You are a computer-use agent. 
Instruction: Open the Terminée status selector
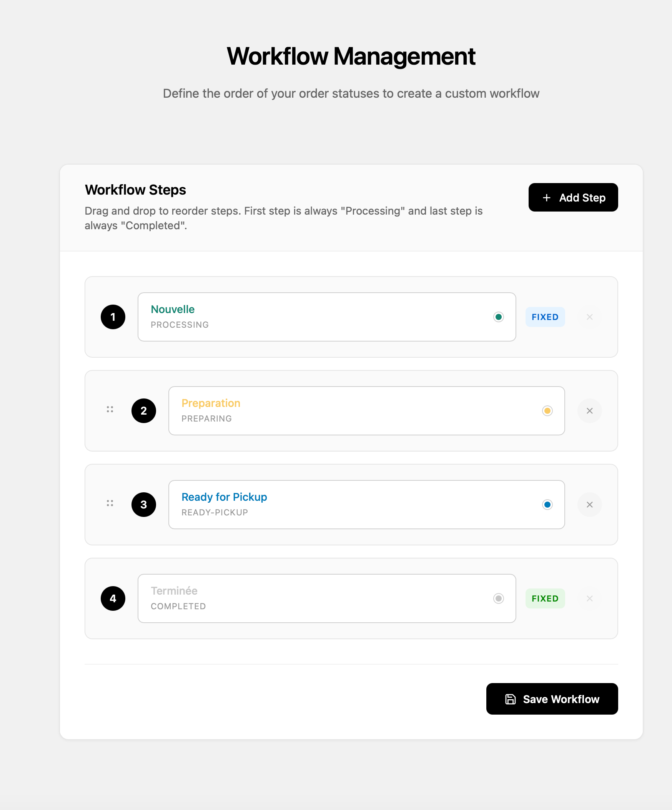pyautogui.click(x=308, y=598)
